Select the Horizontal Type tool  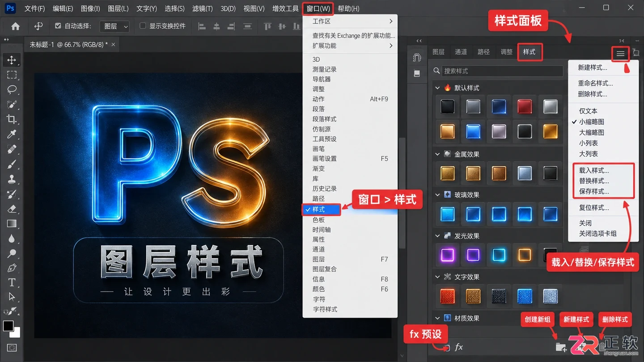click(12, 282)
